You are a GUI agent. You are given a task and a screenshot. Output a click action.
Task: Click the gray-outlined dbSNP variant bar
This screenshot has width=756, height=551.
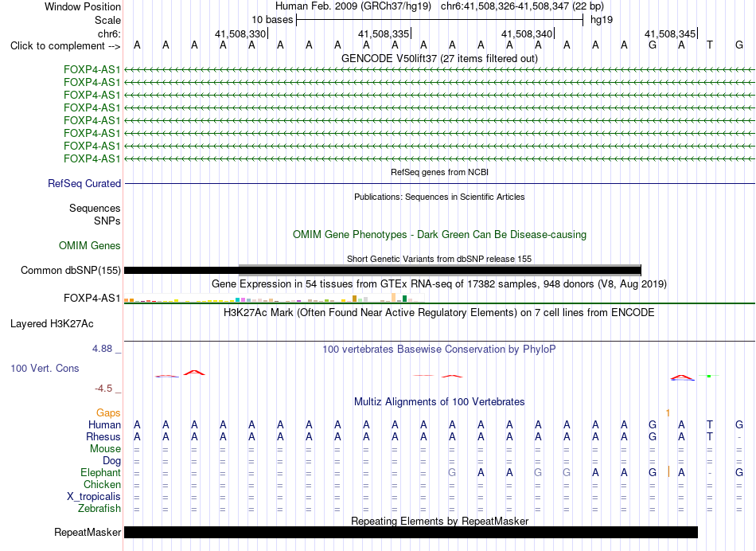[440, 270]
